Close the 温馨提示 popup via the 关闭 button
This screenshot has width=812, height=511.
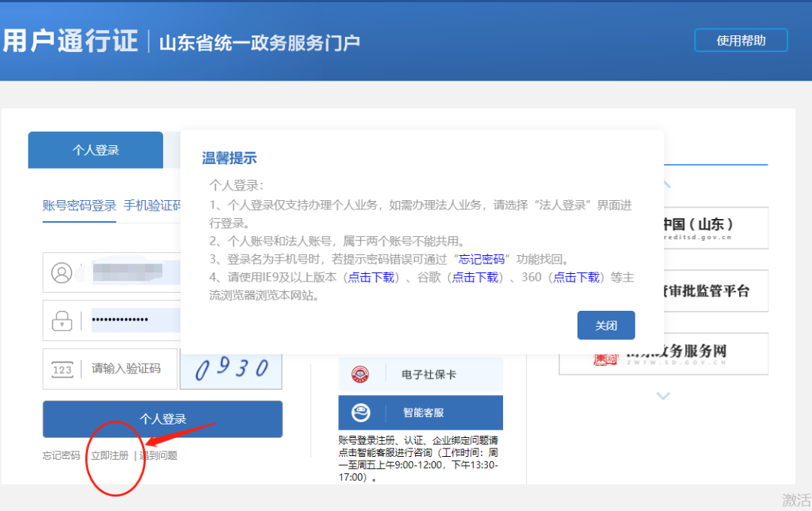pos(606,325)
